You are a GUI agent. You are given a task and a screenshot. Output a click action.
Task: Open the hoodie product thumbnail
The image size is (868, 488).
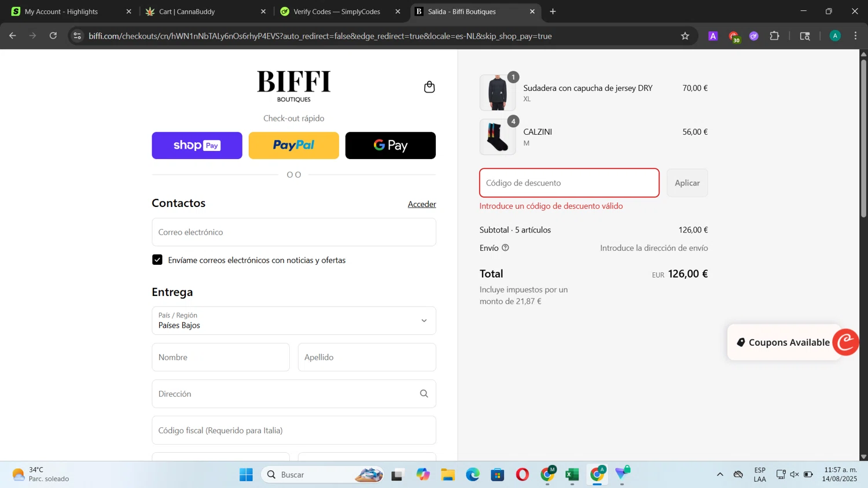498,93
